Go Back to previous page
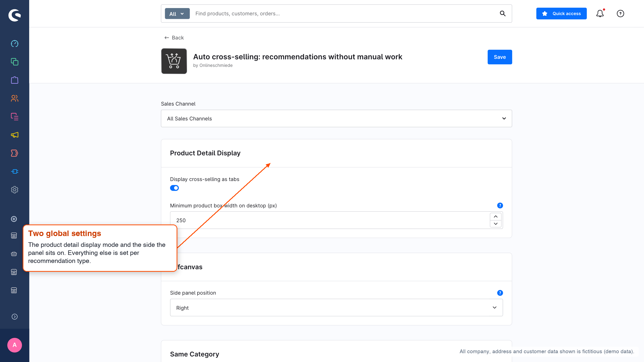 click(x=174, y=38)
